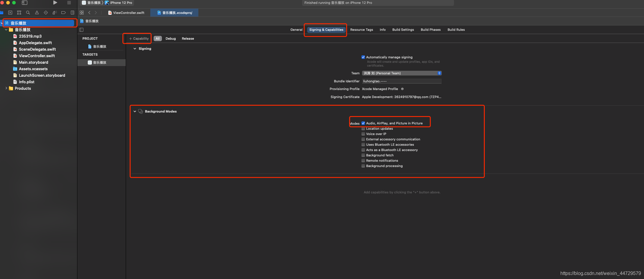Open the find navigator magnifier icon
The height and width of the screenshot is (279, 644).
click(x=28, y=13)
